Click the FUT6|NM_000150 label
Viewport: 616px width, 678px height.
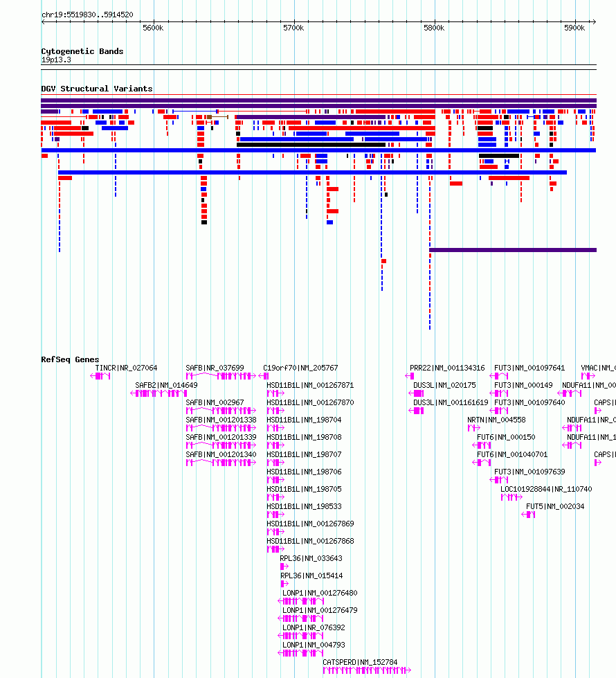506,437
